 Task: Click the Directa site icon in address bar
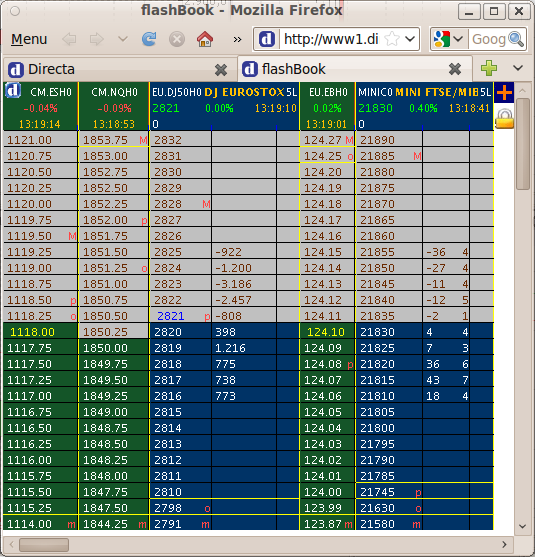pyautogui.click(x=267, y=39)
